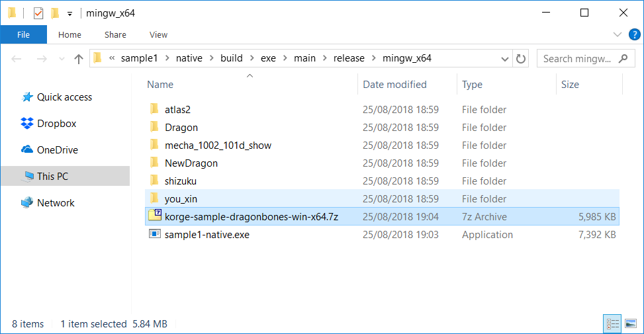644x334 pixels.
Task: Select the mecha_1002_101d_show folder
Action: (218, 146)
